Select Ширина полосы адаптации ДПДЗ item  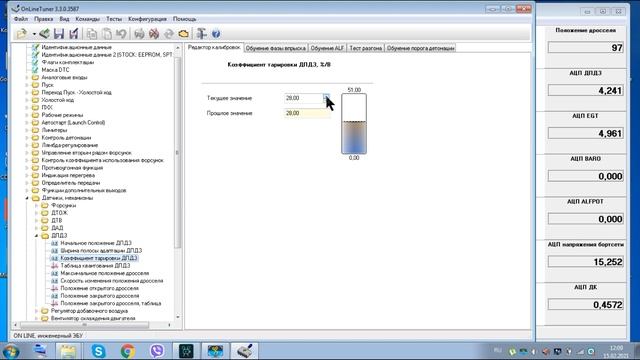[101, 251]
